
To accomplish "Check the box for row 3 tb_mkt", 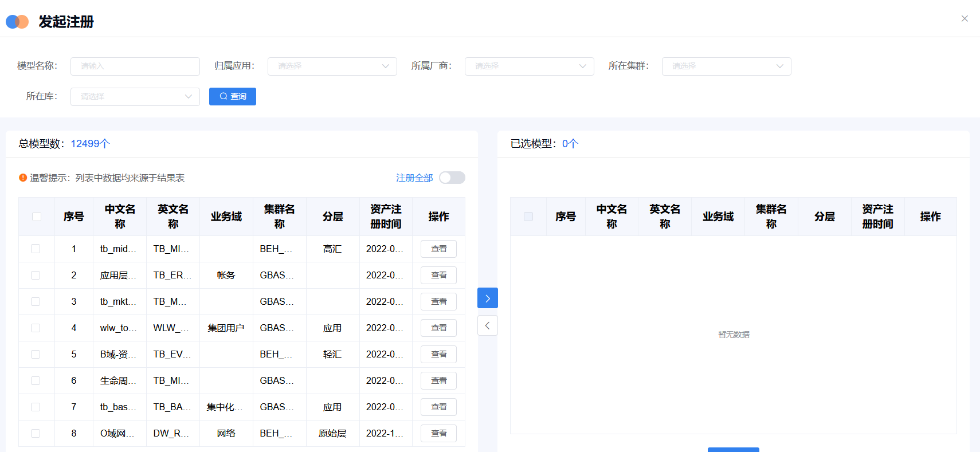I will coord(36,301).
